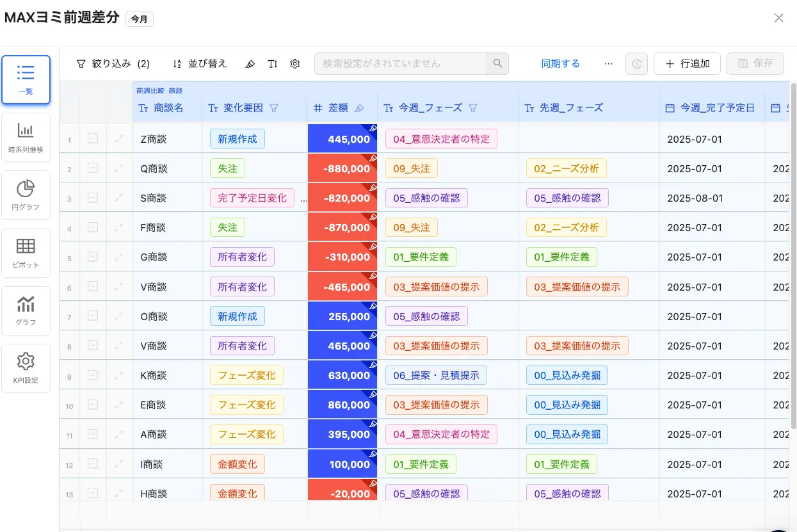Viewport: 797px width, 532px height.
Task: Click the A商談 name cell
Action: click(x=167, y=434)
